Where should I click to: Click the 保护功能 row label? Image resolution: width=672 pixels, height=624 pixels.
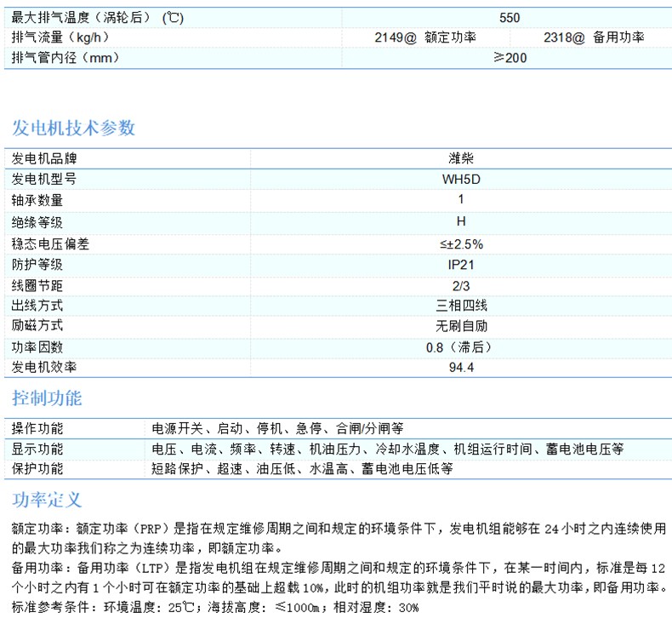(x=37, y=468)
